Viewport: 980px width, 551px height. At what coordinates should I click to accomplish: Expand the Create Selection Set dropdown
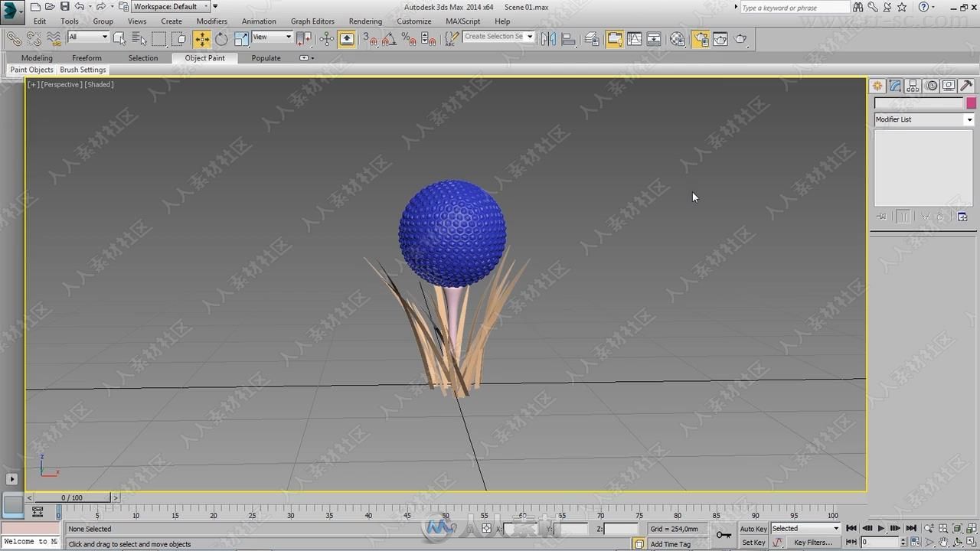[530, 37]
